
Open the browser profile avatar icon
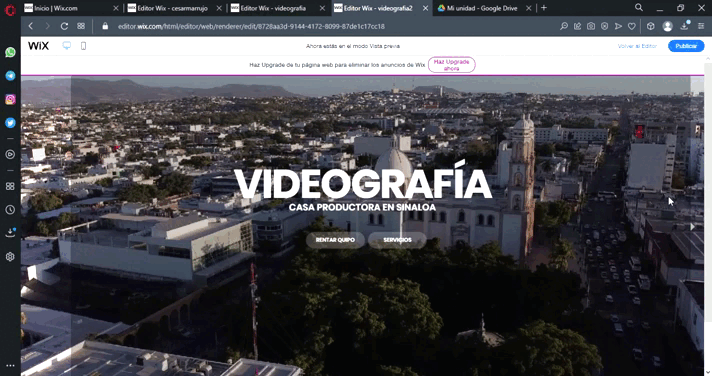pos(668,26)
